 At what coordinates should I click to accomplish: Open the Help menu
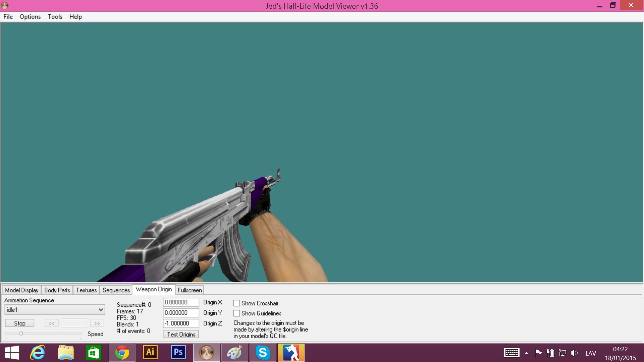tap(75, 17)
